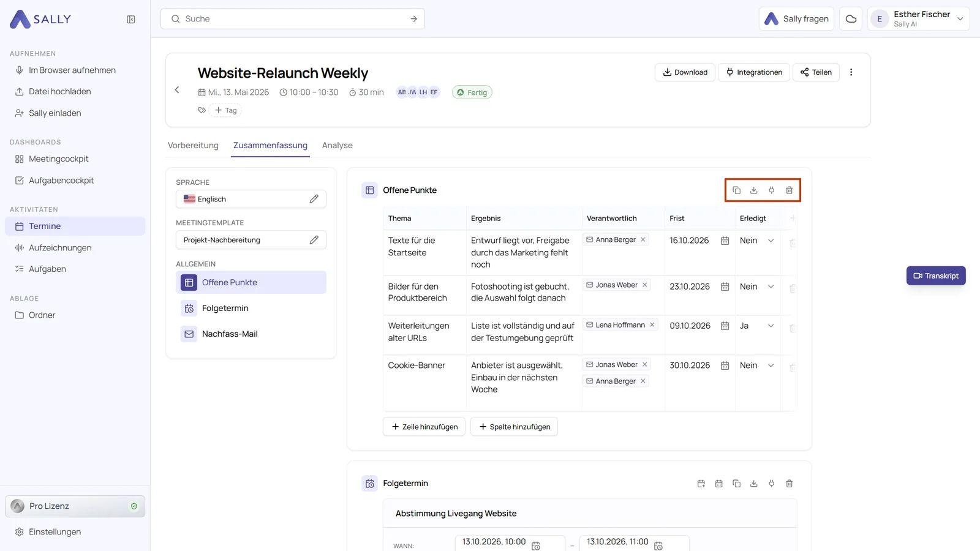
Task: Go to Aufzeichnungen in sidebar
Action: pos(75,248)
